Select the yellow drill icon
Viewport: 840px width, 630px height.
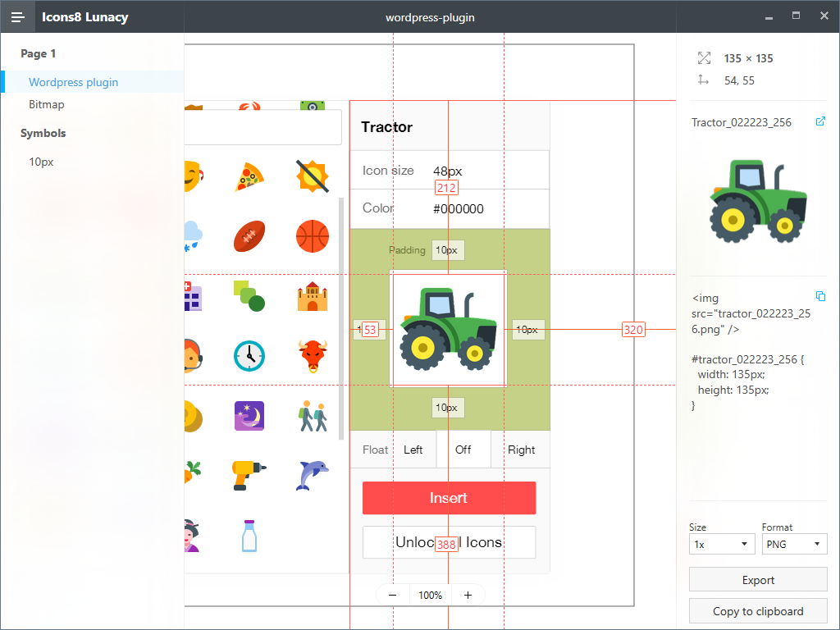tap(249, 475)
